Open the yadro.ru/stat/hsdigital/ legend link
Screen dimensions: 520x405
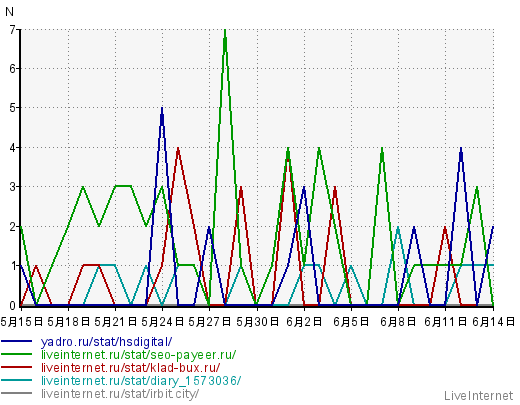click(x=106, y=342)
